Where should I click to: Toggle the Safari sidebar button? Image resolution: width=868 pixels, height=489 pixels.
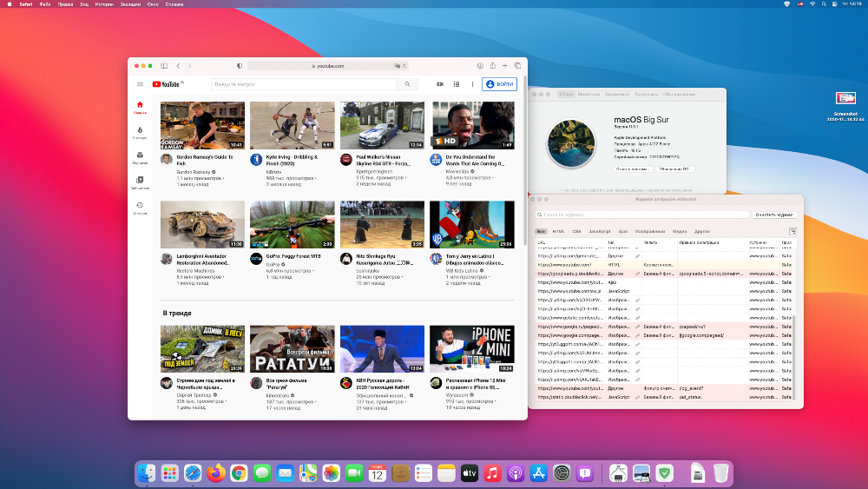coord(164,65)
